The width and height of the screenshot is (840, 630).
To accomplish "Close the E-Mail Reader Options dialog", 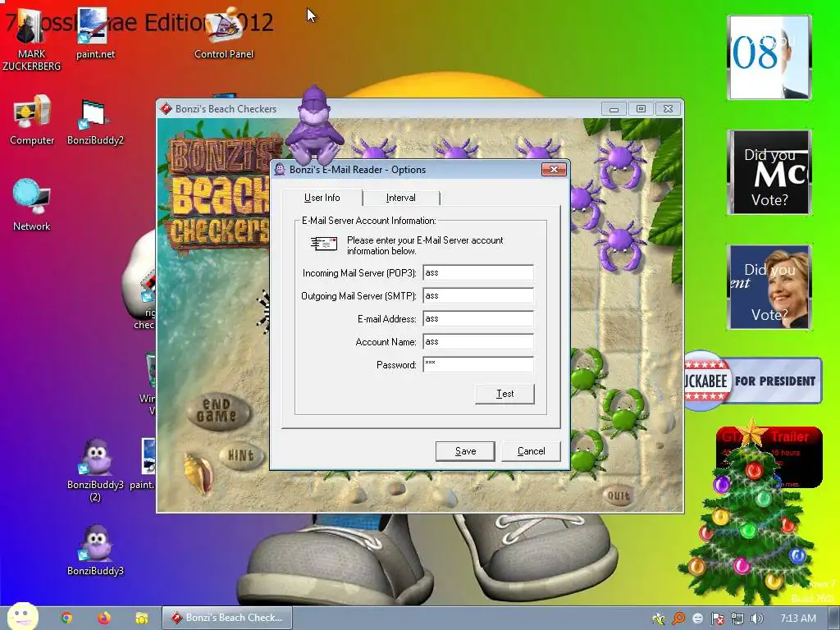I will [x=554, y=169].
